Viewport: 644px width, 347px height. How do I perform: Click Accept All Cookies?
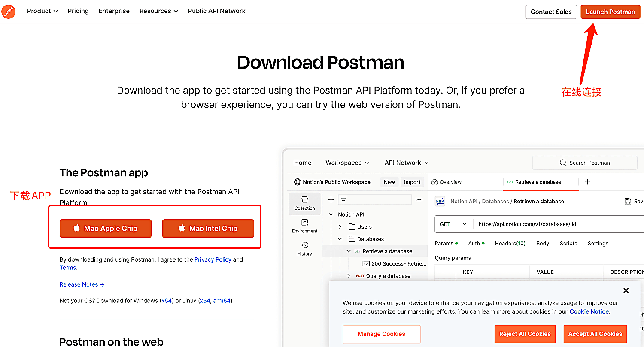pos(595,334)
